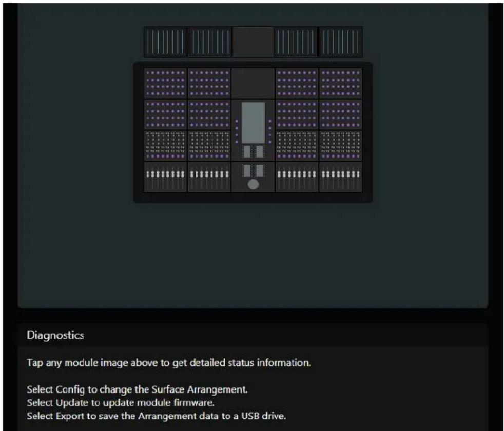Image resolution: width=504 pixels, height=431 pixels.
Task: Select process module right of center column
Action: click(297, 145)
